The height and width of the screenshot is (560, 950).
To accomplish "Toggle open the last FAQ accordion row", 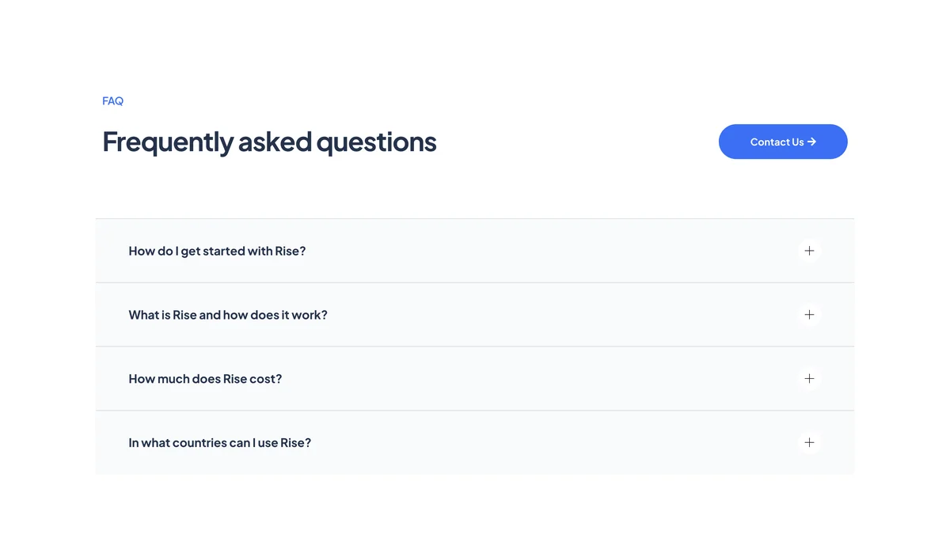I will tap(475, 443).
